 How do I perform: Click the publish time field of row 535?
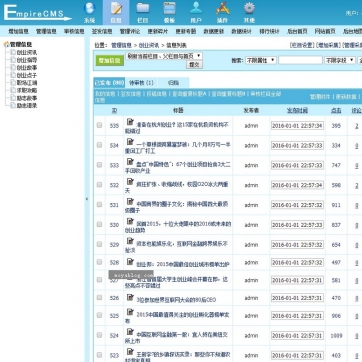pyautogui.click(x=297, y=126)
